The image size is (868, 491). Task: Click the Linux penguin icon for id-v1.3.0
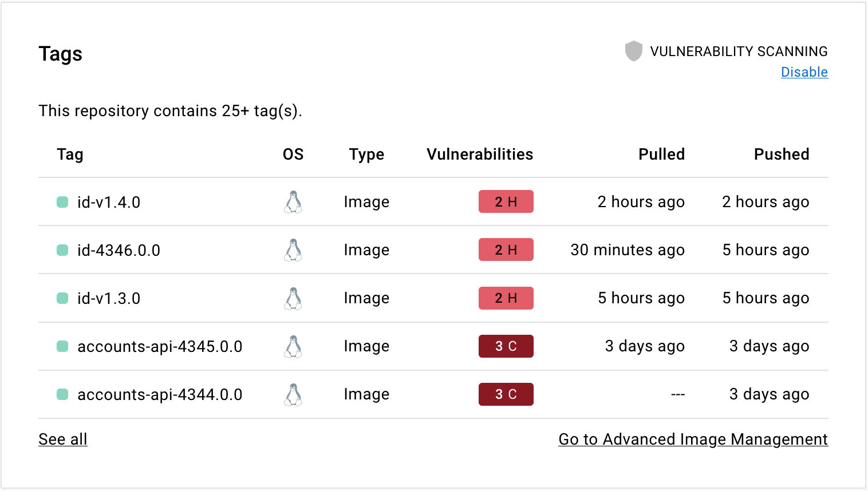[x=293, y=298]
